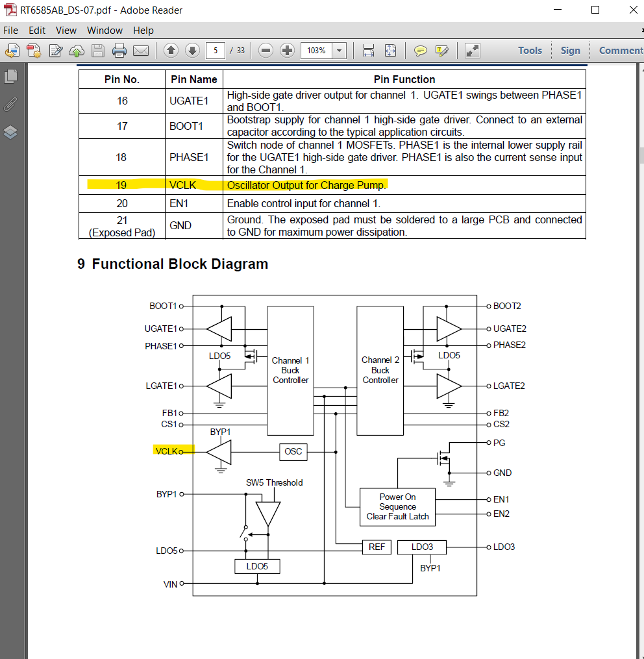Maximize the Adobe Reader window

[x=595, y=10]
